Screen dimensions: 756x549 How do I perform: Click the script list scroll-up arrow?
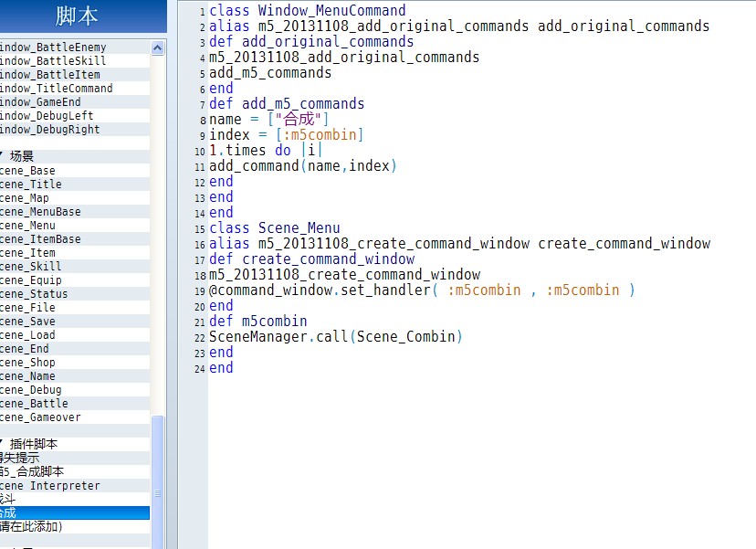[x=157, y=48]
